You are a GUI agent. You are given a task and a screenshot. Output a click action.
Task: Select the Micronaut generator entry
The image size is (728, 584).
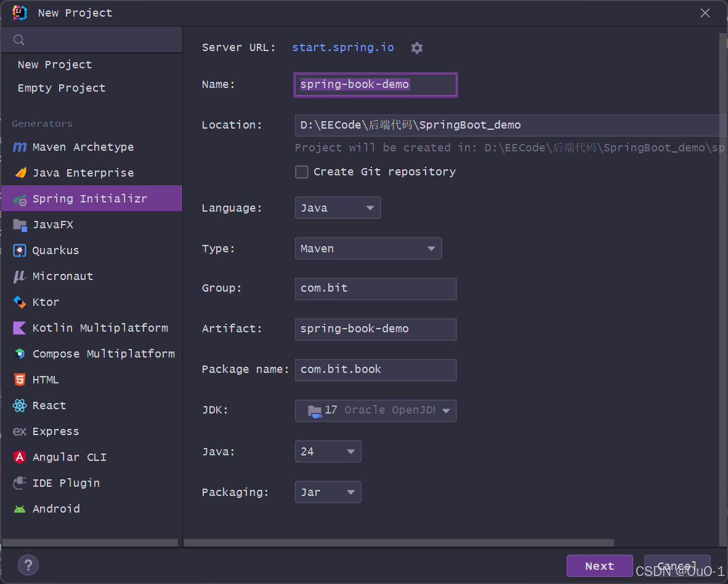click(x=92, y=276)
